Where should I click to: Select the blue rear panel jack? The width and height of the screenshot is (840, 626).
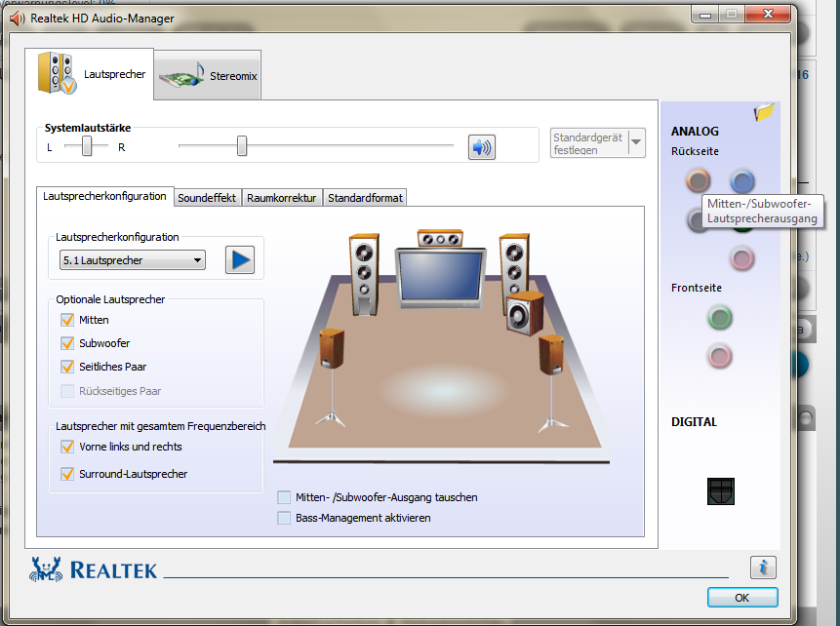[x=742, y=180]
